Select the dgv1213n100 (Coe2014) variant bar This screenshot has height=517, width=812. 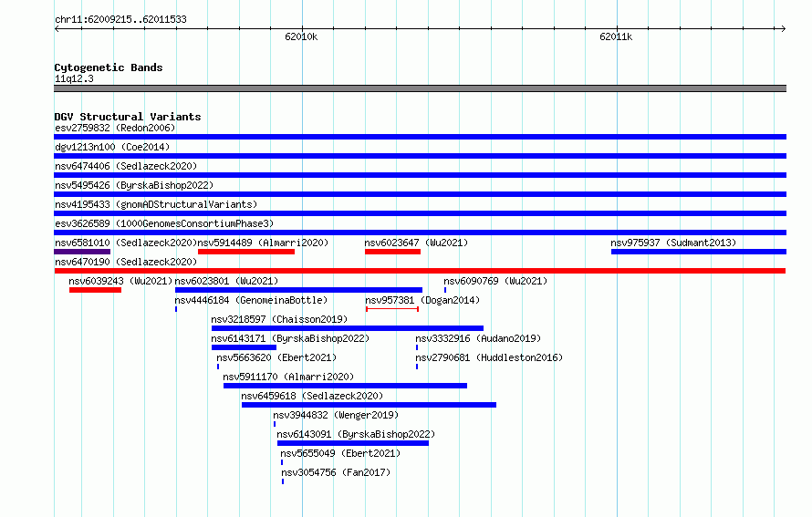click(x=420, y=156)
